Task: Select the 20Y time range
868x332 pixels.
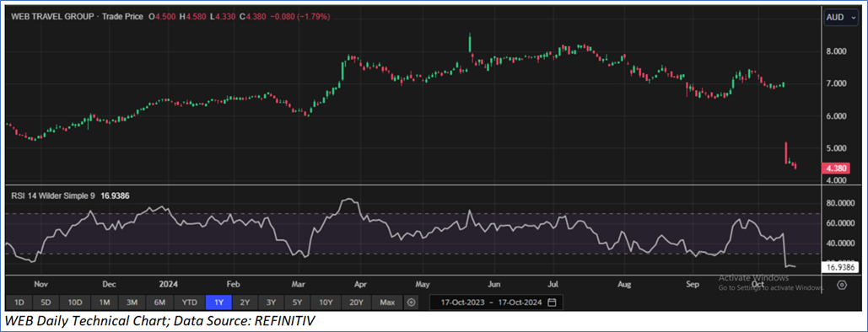Action: [x=356, y=303]
